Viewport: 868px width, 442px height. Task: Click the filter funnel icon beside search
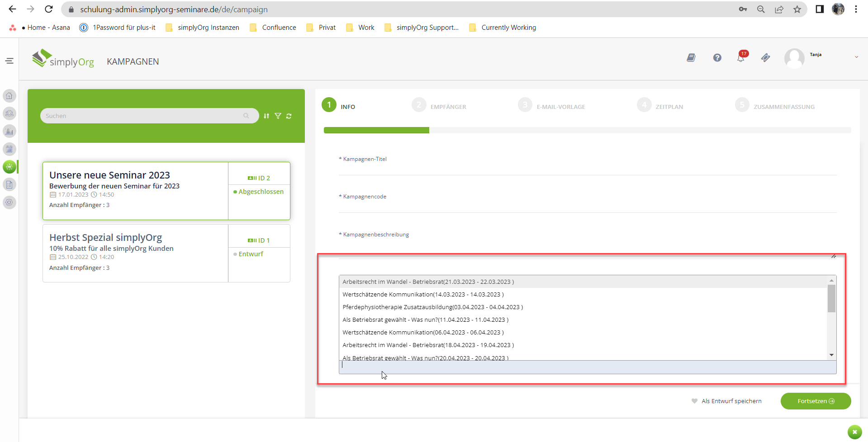278,116
